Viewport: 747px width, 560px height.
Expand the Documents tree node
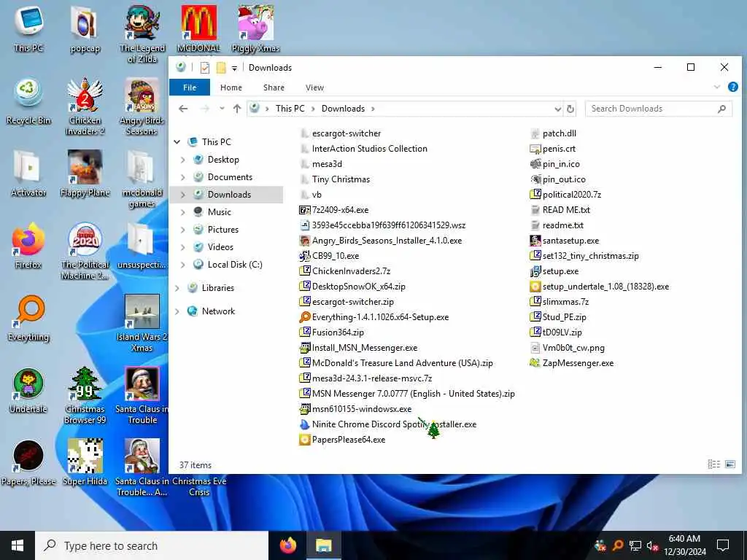(183, 177)
